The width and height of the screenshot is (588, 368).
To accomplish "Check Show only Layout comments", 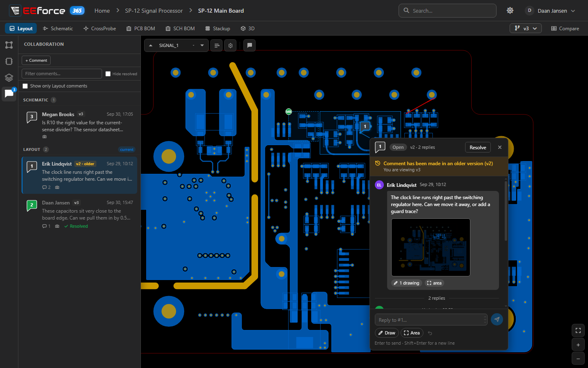I will [x=25, y=86].
